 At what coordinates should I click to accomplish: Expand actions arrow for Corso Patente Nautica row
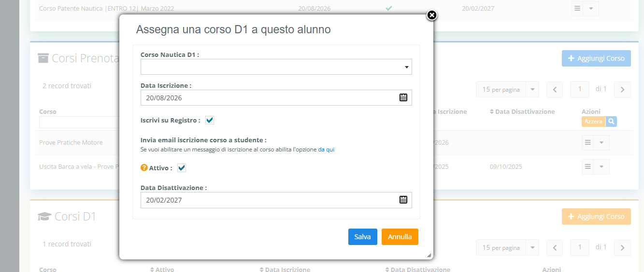[591, 8]
